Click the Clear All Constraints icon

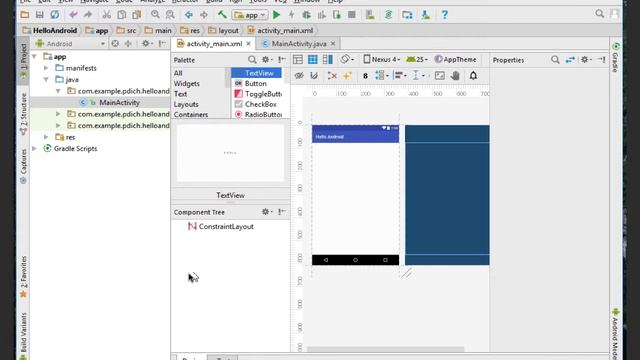tap(332, 76)
